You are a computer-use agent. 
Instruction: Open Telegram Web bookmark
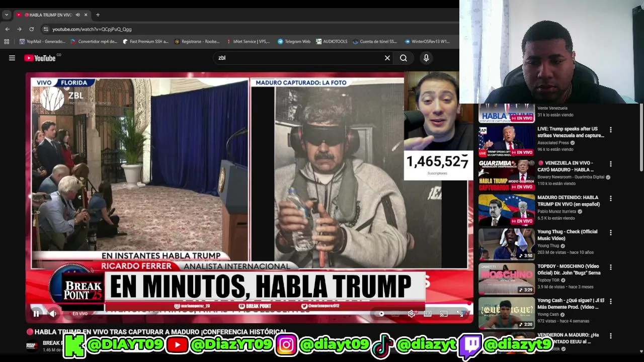294,42
